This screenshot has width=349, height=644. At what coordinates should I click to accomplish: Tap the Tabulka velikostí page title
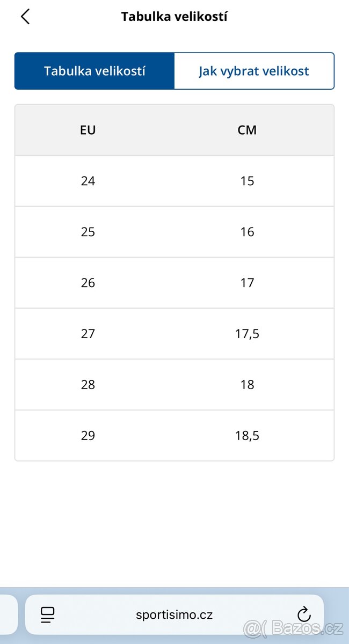pyautogui.click(x=174, y=17)
